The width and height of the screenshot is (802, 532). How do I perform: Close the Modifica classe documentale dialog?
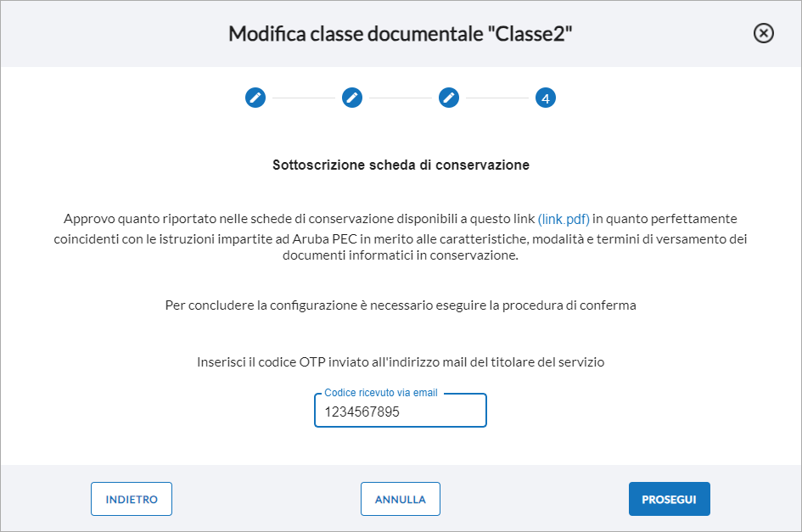(763, 33)
